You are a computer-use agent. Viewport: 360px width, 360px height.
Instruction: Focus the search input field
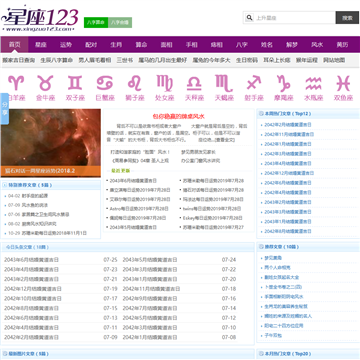pyautogui.click(x=295, y=18)
